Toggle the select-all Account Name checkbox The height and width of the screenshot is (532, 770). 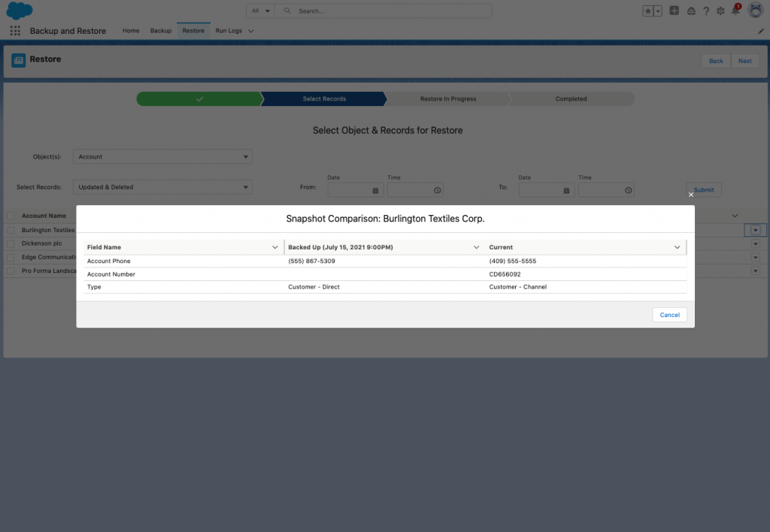click(x=11, y=216)
